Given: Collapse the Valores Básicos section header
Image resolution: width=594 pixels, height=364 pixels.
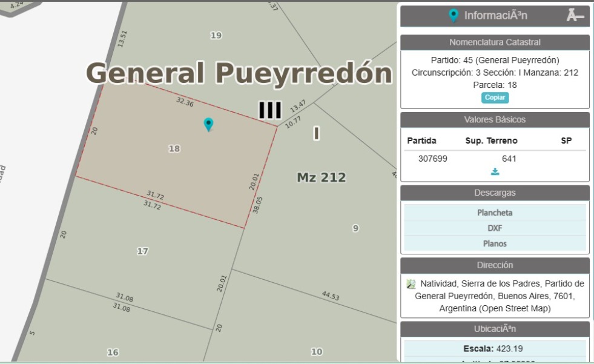Looking at the screenshot, I should coord(495,119).
